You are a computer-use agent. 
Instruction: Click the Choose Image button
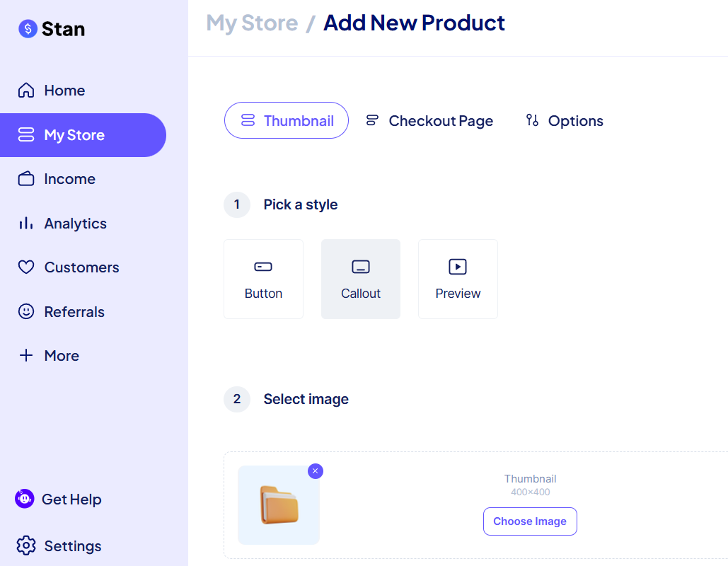(x=530, y=521)
